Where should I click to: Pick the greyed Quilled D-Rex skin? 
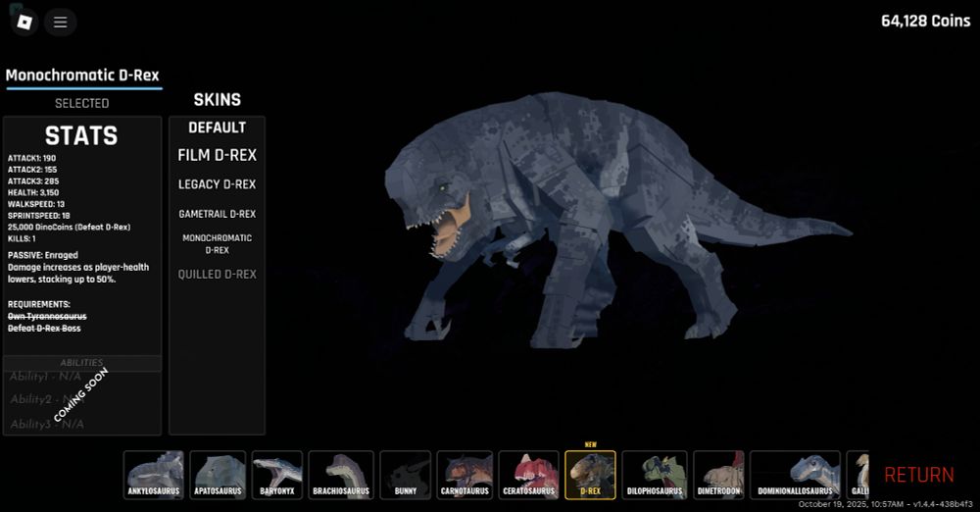(x=217, y=275)
